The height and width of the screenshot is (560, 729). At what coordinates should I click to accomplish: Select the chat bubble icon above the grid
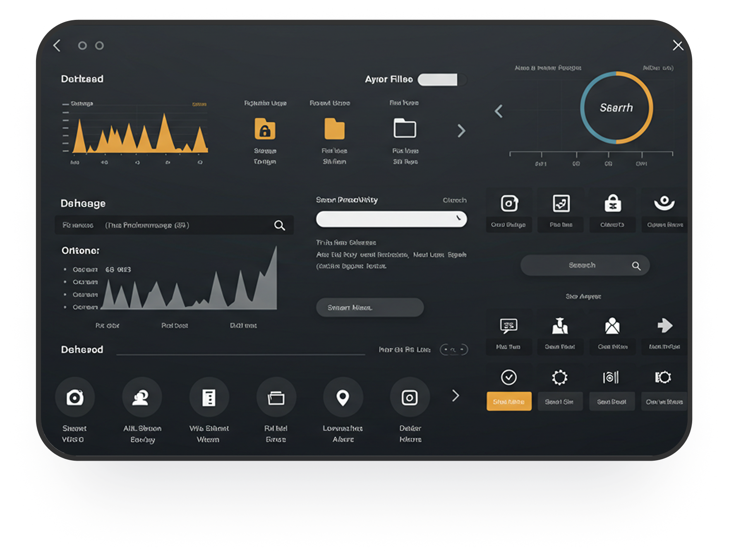pyautogui.click(x=508, y=326)
